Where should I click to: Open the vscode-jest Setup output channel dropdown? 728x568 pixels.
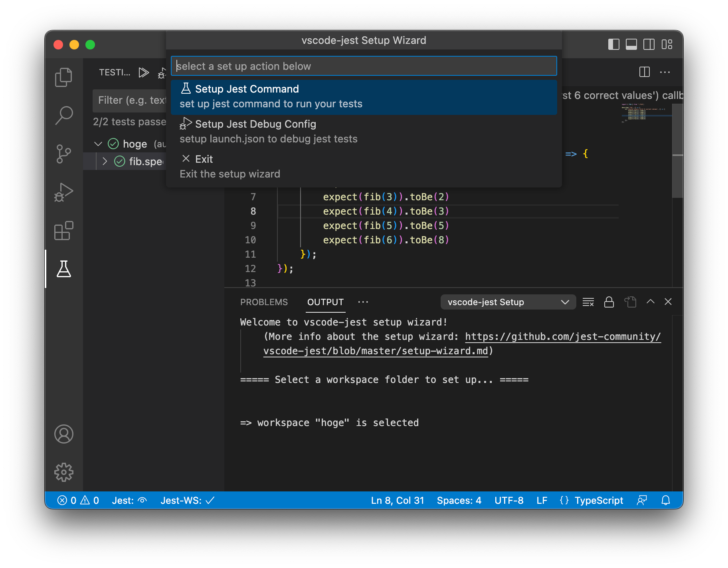[508, 302]
